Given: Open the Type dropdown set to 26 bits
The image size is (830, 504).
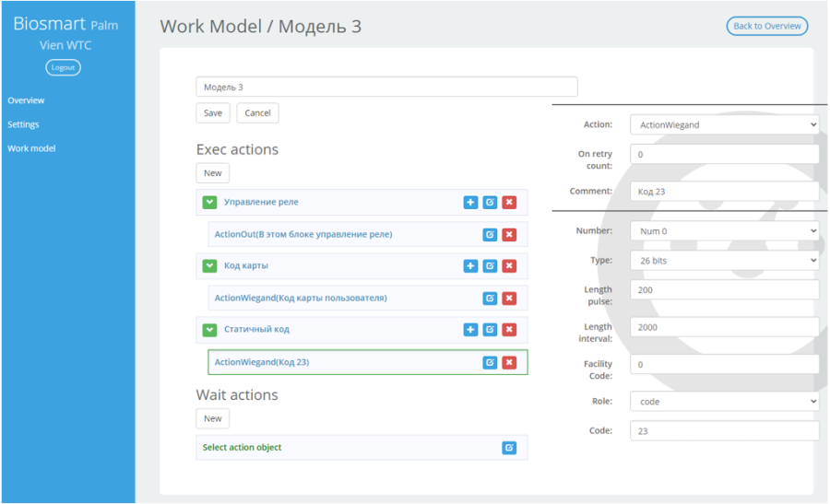Looking at the screenshot, I should click(724, 260).
